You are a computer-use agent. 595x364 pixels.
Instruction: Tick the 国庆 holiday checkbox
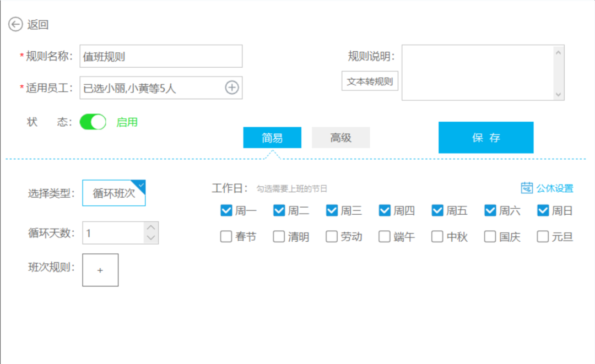[x=490, y=237]
